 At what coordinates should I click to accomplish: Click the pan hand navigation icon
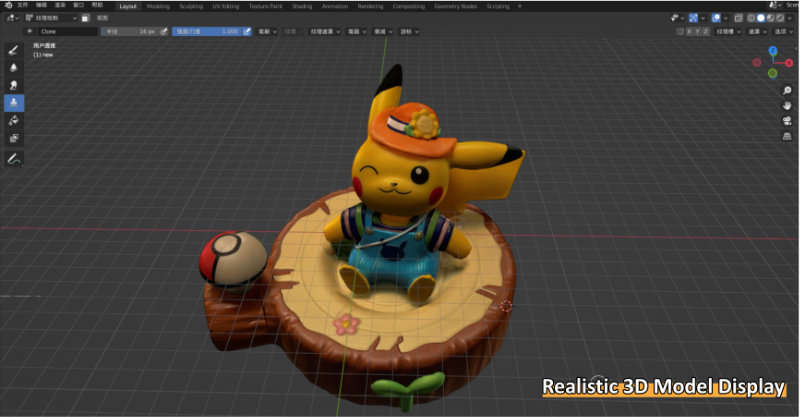[x=787, y=106]
